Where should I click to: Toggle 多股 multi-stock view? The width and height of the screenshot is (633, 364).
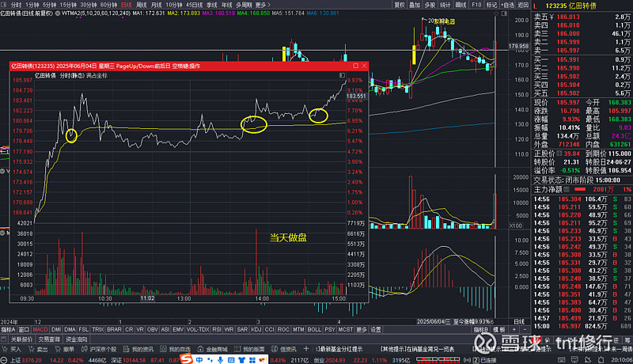point(430,5)
